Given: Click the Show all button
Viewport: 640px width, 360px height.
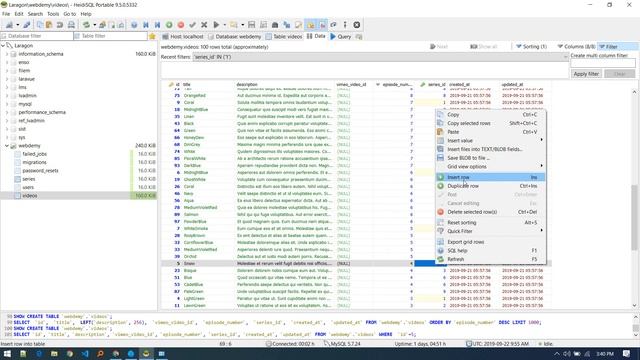Looking at the screenshot, I should click(483, 47).
